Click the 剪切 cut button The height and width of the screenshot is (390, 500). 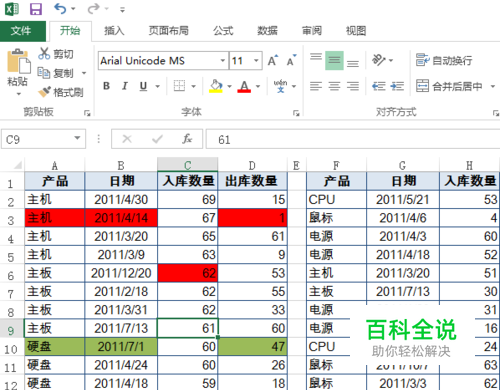[x=56, y=54]
